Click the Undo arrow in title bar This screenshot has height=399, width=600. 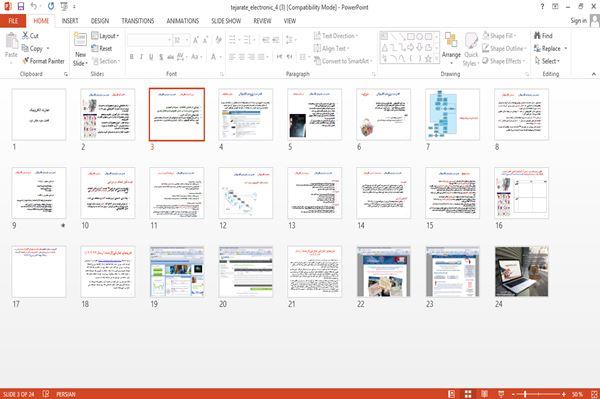click(x=34, y=7)
